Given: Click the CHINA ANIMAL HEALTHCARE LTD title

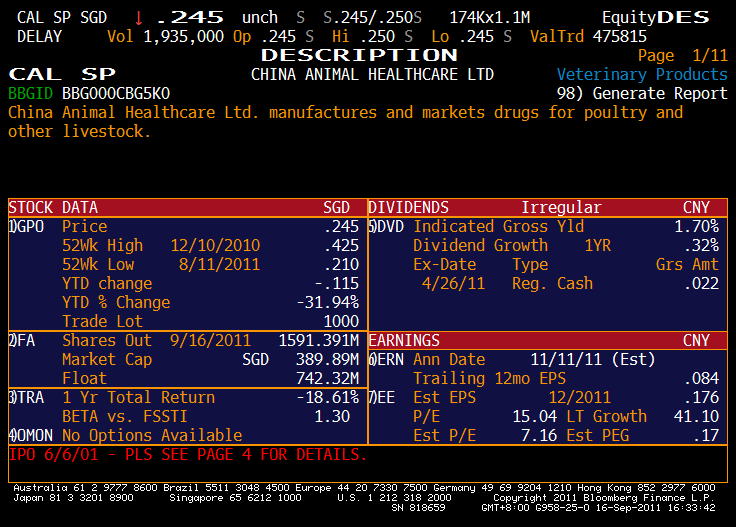Looking at the screenshot, I should (372, 75).
